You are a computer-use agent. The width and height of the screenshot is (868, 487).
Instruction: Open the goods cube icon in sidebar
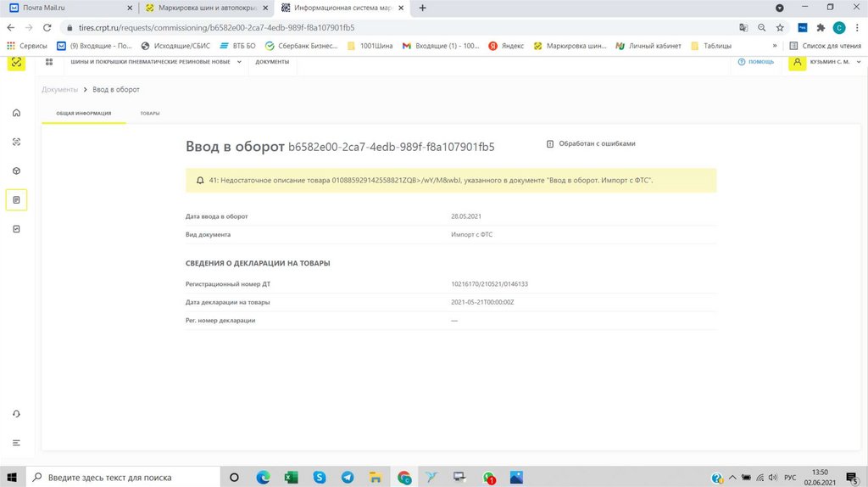click(x=16, y=171)
